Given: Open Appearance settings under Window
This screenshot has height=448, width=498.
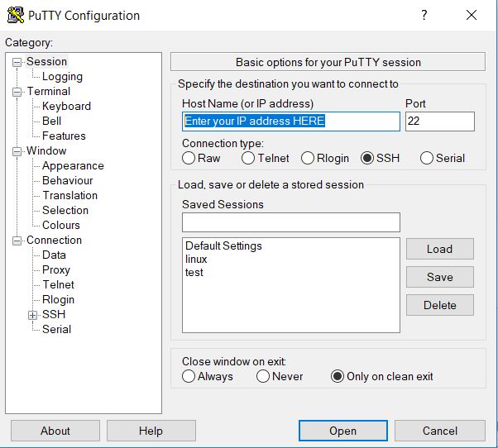Looking at the screenshot, I should tap(73, 165).
